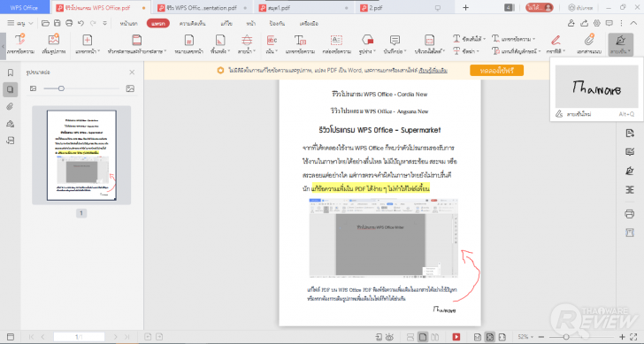Select the Text Box tool with dashed border

pos(336,44)
